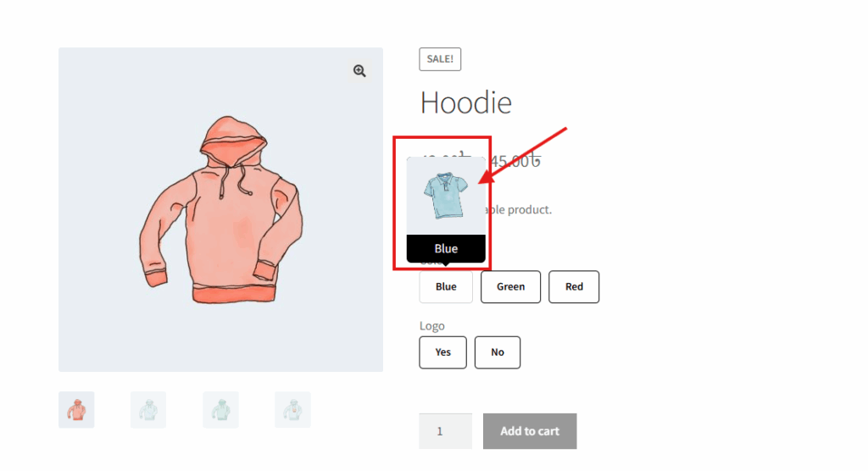Select No for Logo option

(497, 352)
